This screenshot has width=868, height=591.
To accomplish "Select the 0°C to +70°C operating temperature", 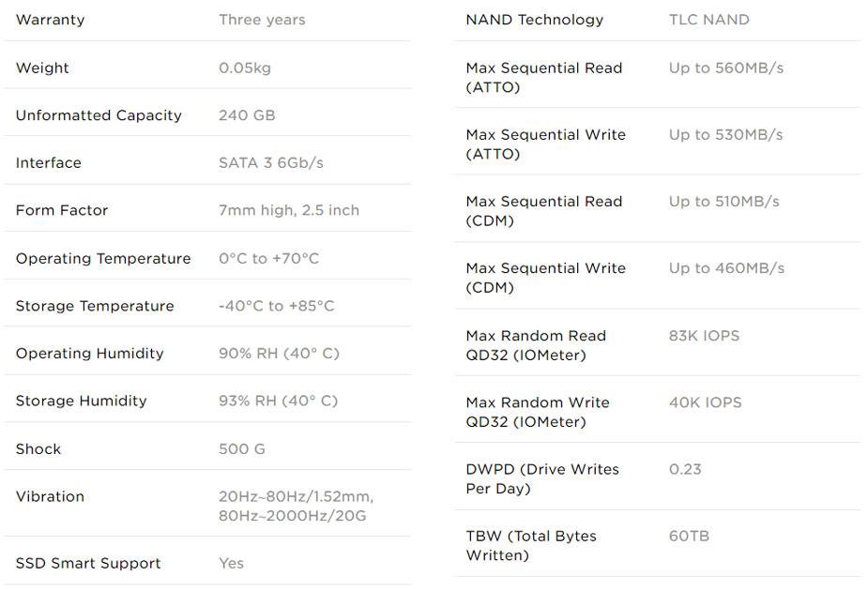I will [269, 258].
